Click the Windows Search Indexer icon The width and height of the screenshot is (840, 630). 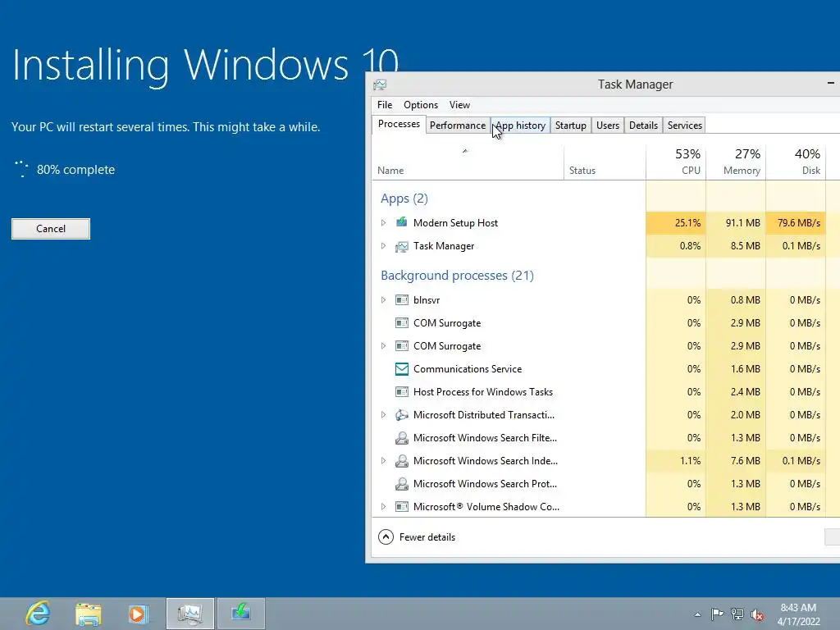tap(402, 461)
